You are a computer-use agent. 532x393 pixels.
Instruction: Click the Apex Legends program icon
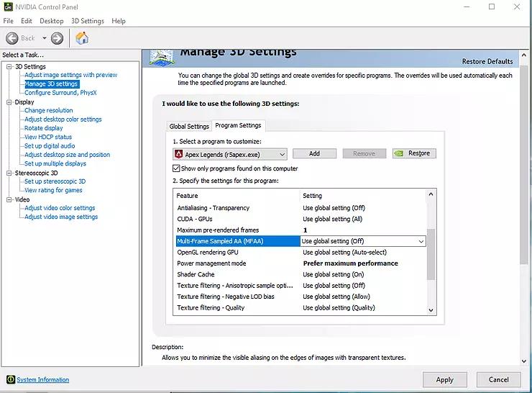tap(178, 154)
